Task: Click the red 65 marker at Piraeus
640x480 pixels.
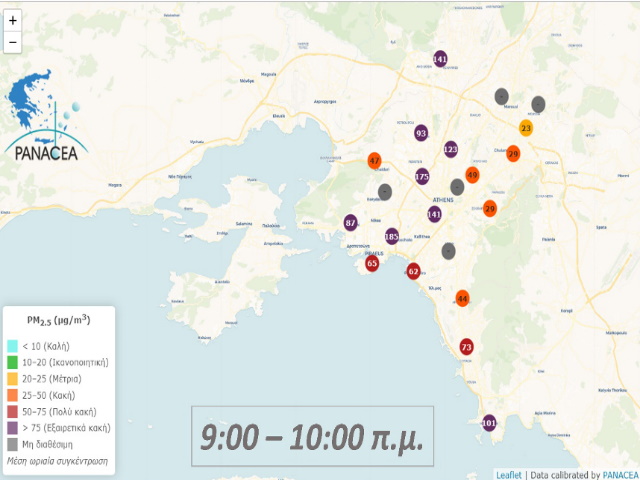Action: tap(372, 264)
